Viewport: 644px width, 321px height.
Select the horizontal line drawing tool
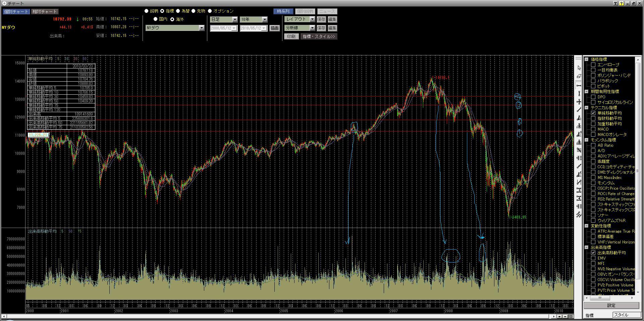tap(579, 86)
